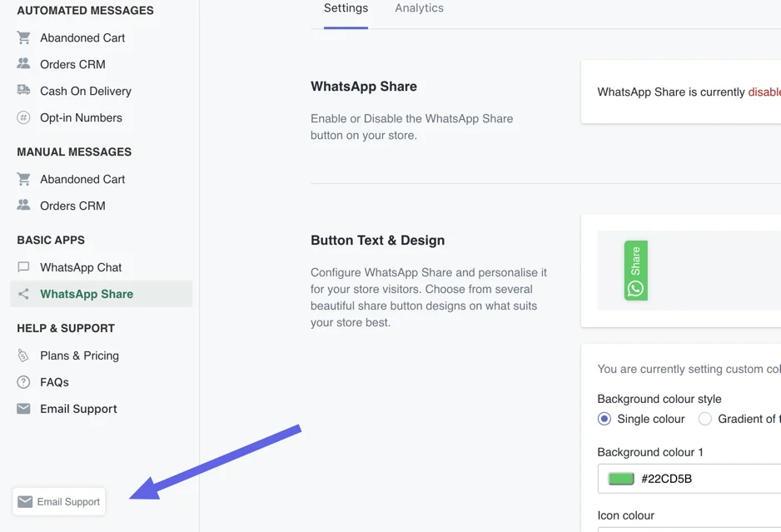Click the green Background colour 1 swatch
Image resolution: width=781 pixels, height=532 pixels.
tap(621, 479)
